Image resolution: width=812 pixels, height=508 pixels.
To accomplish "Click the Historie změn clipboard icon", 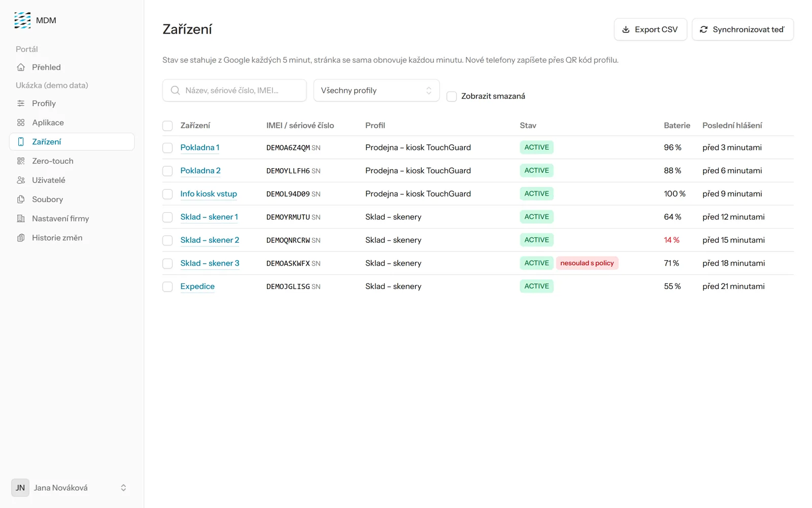I will pos(21,238).
